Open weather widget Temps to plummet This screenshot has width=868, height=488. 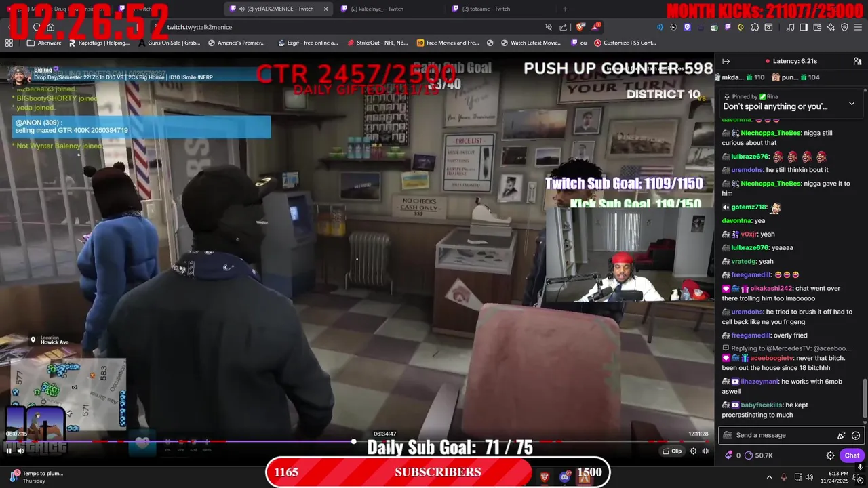(37, 477)
